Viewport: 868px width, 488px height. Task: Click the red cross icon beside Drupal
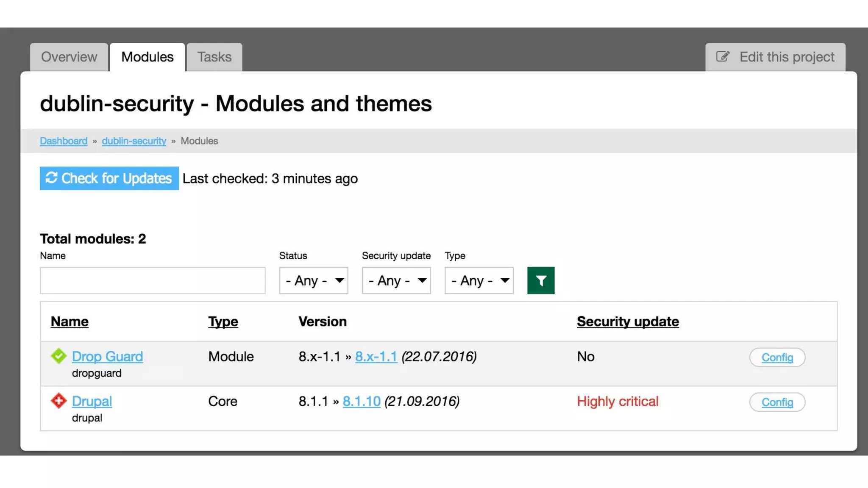click(58, 401)
